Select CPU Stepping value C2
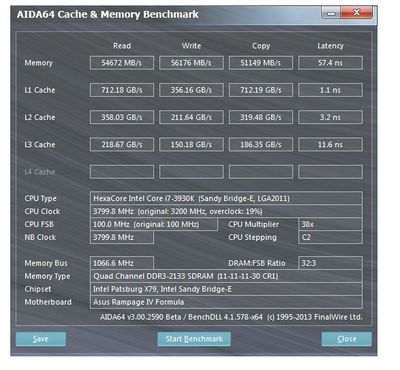This screenshot has height=370, width=400. [x=330, y=237]
